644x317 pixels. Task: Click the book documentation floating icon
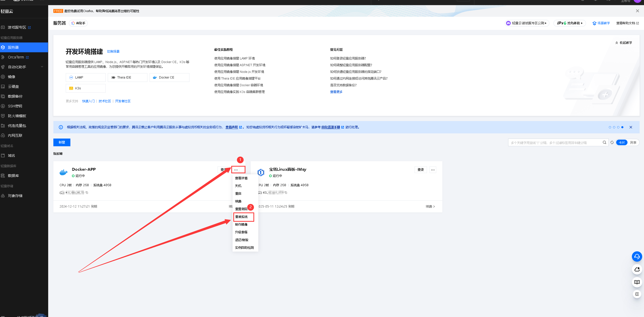pyautogui.click(x=637, y=282)
